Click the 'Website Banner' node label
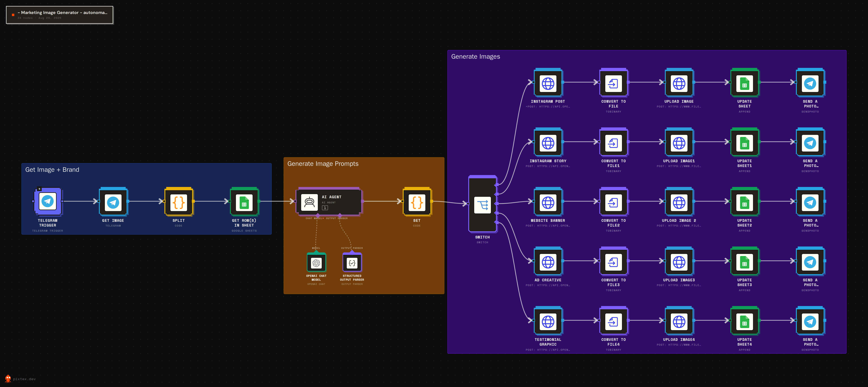 click(x=548, y=221)
